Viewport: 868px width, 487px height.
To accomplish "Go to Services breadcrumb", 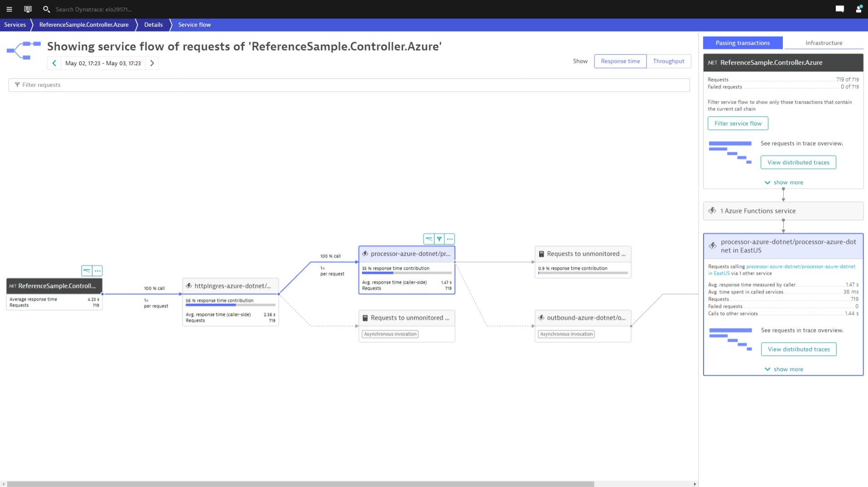I will [x=15, y=25].
